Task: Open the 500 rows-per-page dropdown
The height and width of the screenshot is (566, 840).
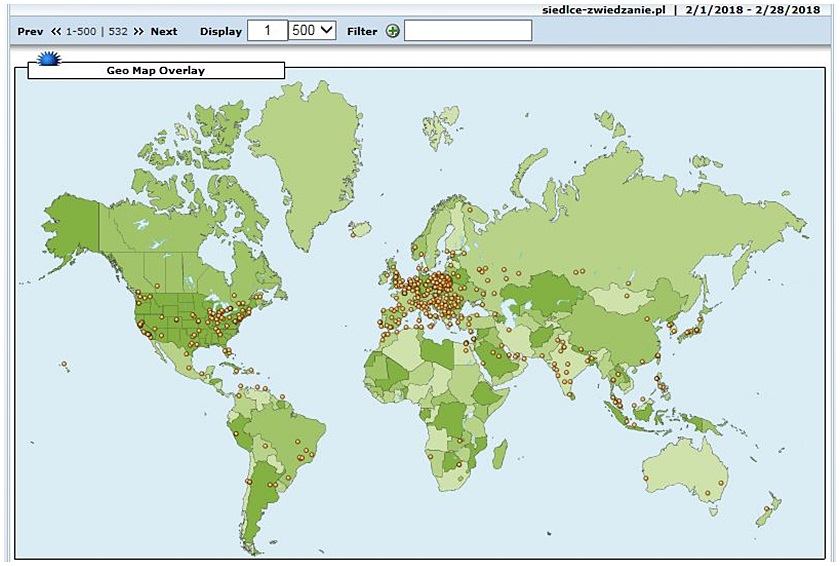Action: (x=312, y=30)
